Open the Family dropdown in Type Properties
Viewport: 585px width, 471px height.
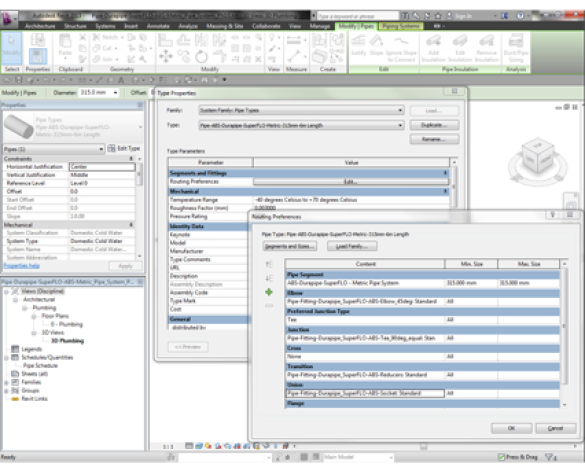tap(400, 110)
